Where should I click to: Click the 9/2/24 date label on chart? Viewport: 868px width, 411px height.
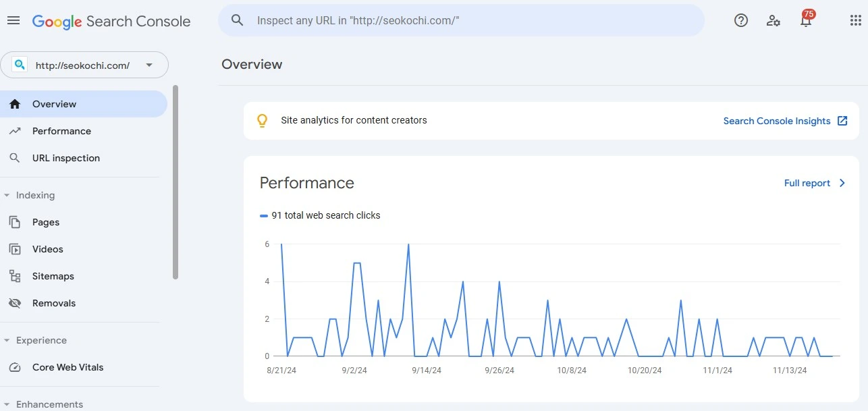(x=354, y=371)
